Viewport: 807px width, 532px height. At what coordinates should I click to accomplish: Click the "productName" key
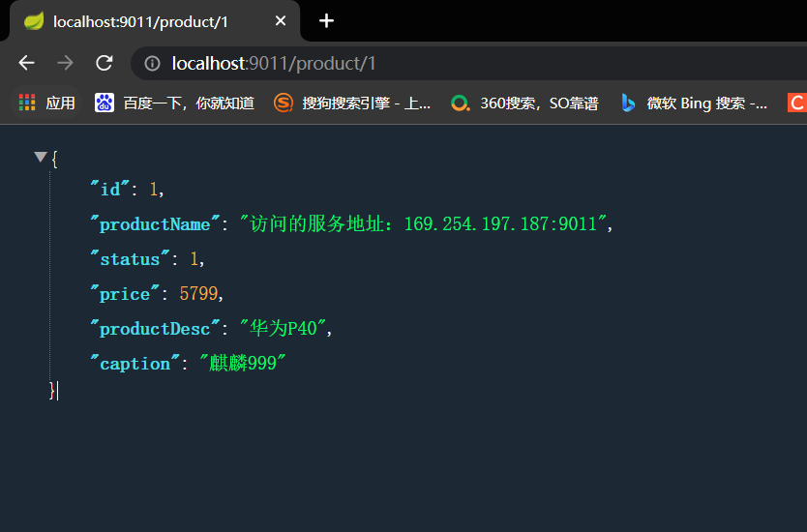pos(155,223)
